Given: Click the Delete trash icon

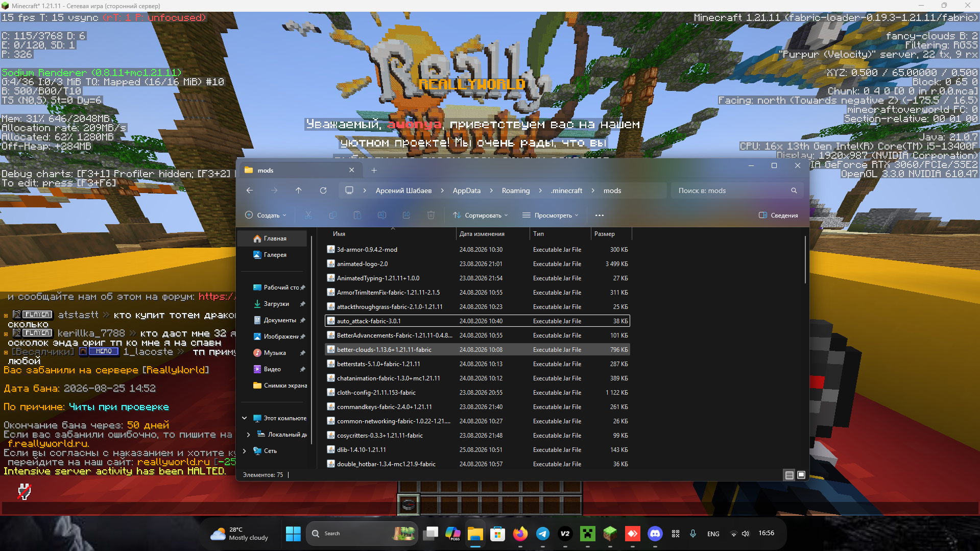Looking at the screenshot, I should pyautogui.click(x=431, y=215).
